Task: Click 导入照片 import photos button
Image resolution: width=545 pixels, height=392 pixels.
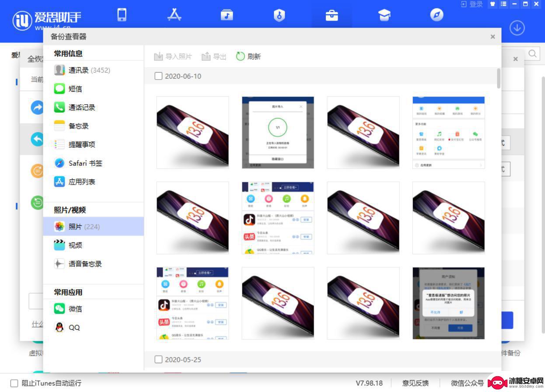Action: (x=173, y=56)
